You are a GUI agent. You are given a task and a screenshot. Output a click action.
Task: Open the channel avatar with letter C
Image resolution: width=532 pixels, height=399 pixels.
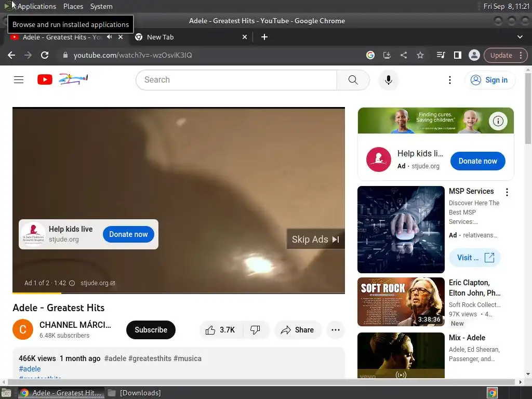23,329
